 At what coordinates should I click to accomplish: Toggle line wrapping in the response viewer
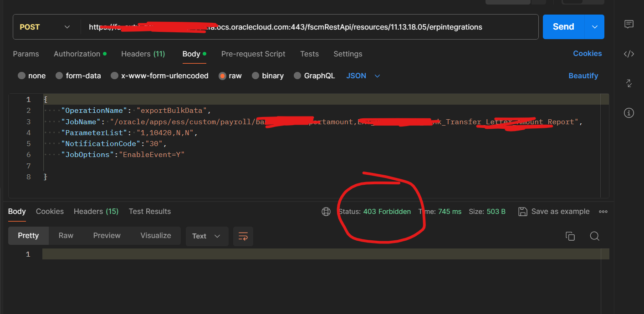tap(243, 236)
